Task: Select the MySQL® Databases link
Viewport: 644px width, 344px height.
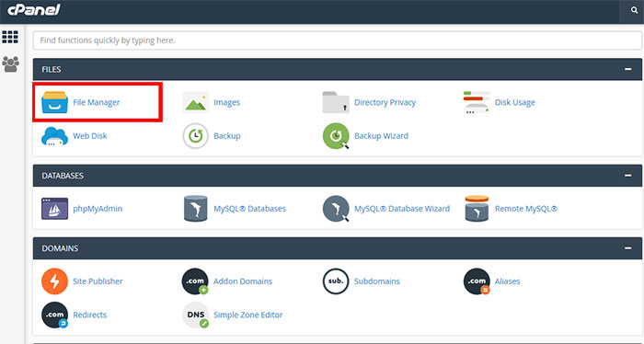Action: point(249,209)
